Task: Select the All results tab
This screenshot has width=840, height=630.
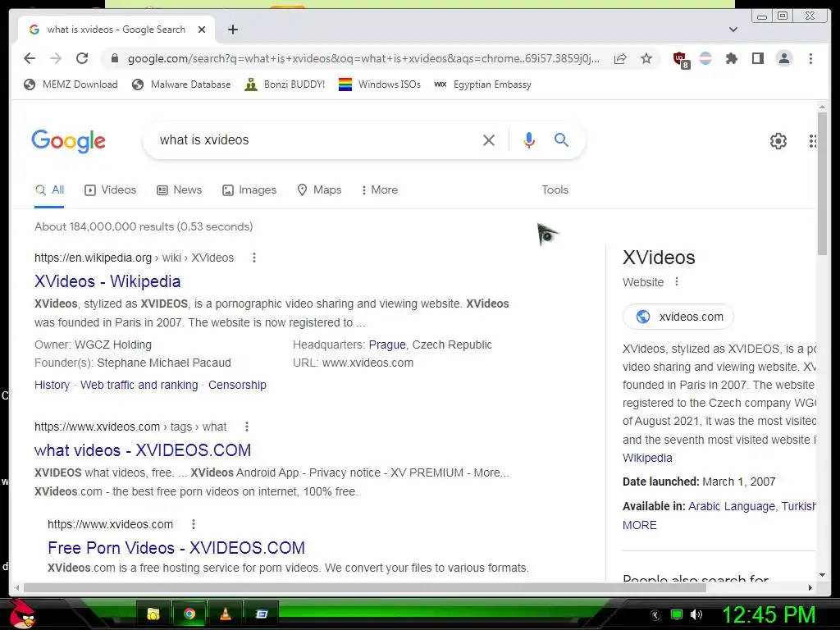Action: [49, 190]
